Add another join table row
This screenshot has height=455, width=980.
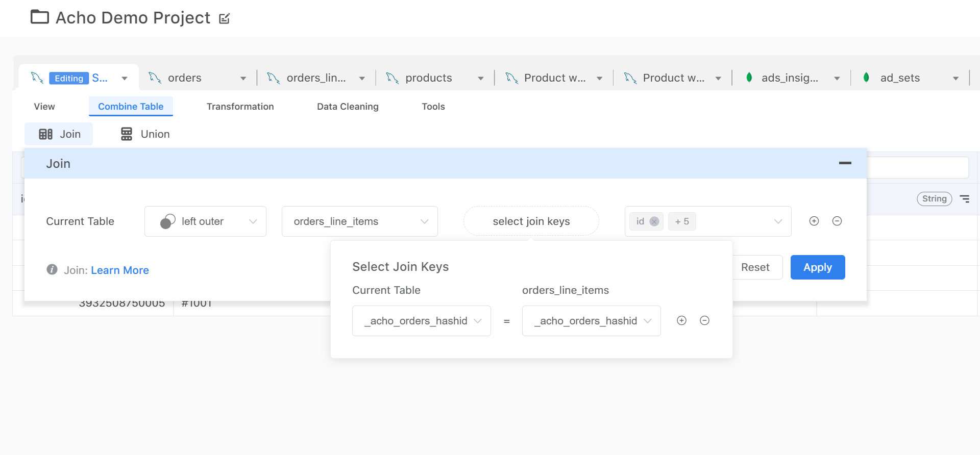click(814, 221)
